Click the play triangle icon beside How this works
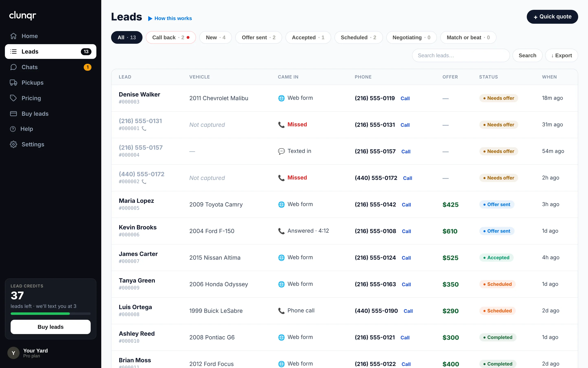Image resolution: width=588 pixels, height=368 pixels. coord(150,18)
